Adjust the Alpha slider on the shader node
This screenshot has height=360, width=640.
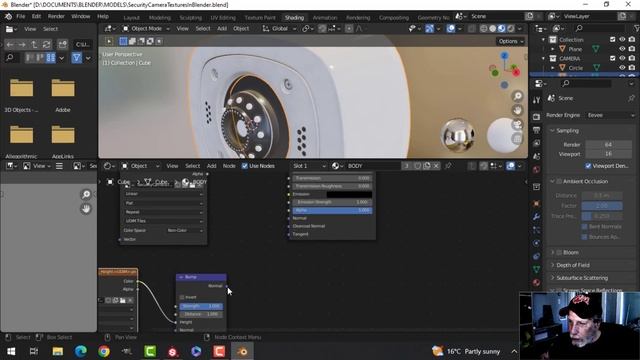pos(332,210)
